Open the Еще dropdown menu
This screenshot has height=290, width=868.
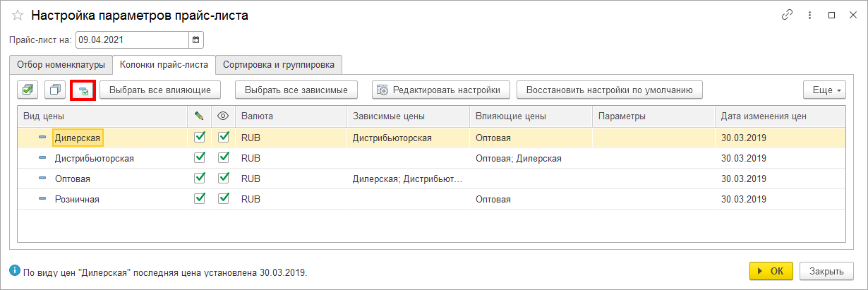pyautogui.click(x=824, y=90)
